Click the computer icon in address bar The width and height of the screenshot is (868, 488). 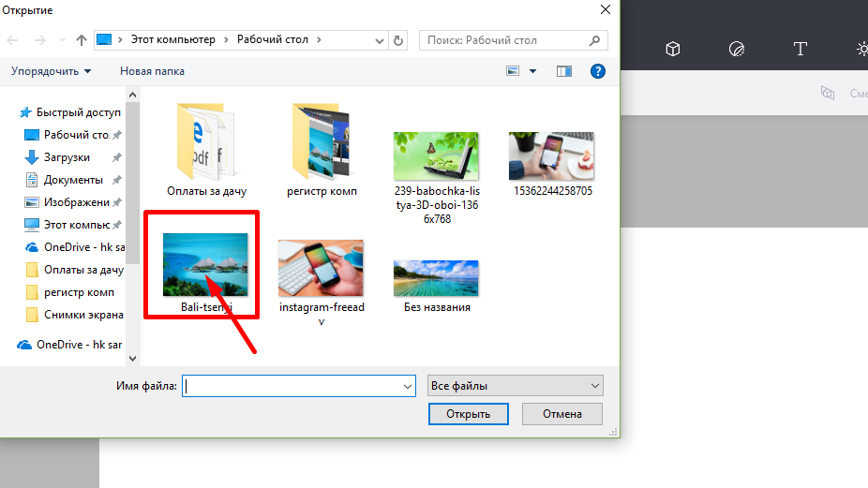click(x=104, y=40)
